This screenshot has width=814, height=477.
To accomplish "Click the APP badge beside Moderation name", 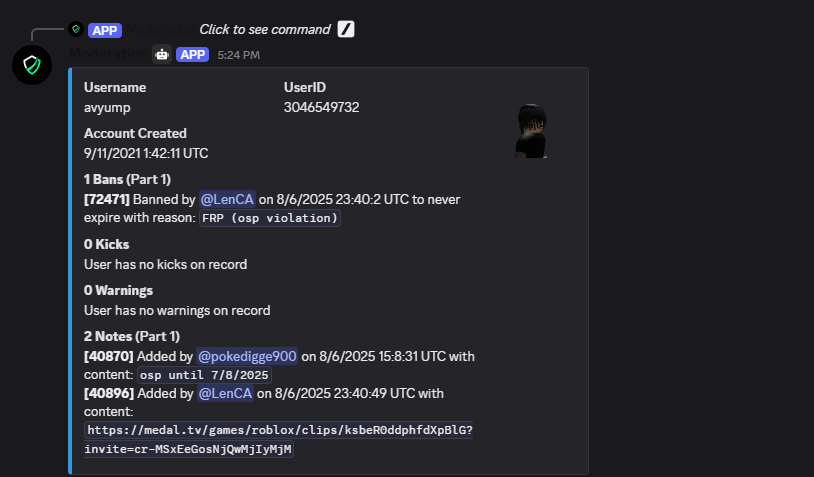I will click(193, 54).
